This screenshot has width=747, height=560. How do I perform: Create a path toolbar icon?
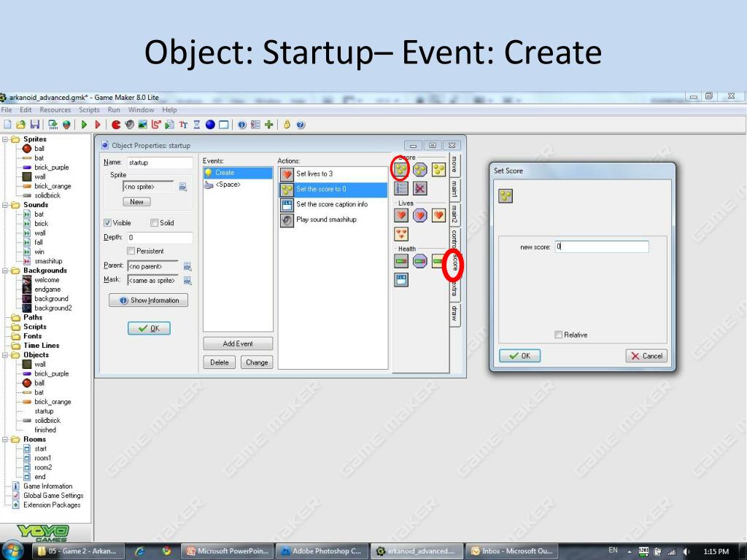156,125
